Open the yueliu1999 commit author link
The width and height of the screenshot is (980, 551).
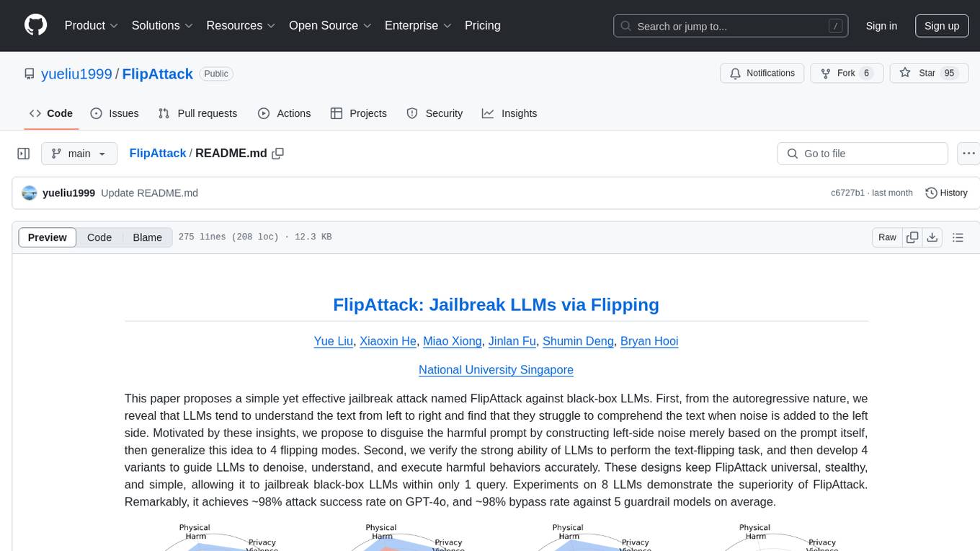tap(68, 193)
